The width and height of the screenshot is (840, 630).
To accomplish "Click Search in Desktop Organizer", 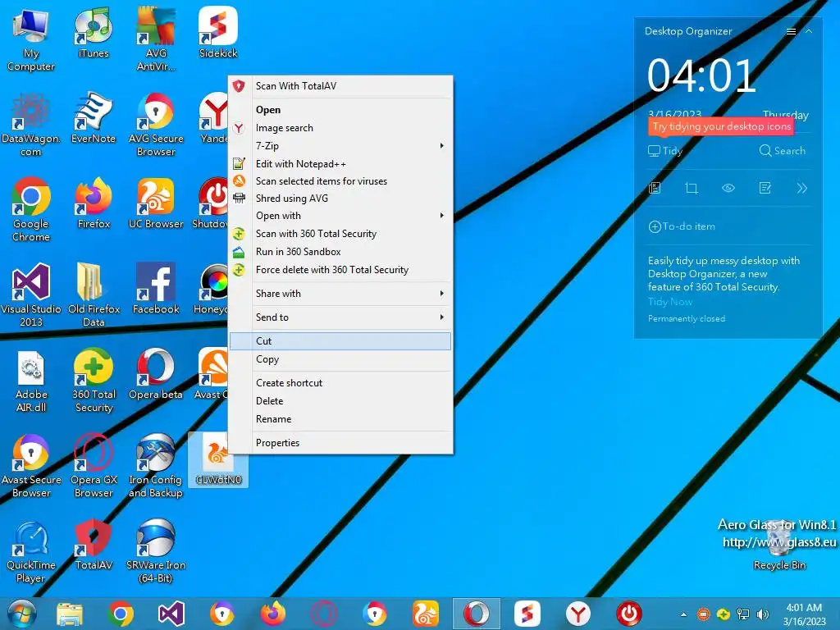I will [782, 151].
